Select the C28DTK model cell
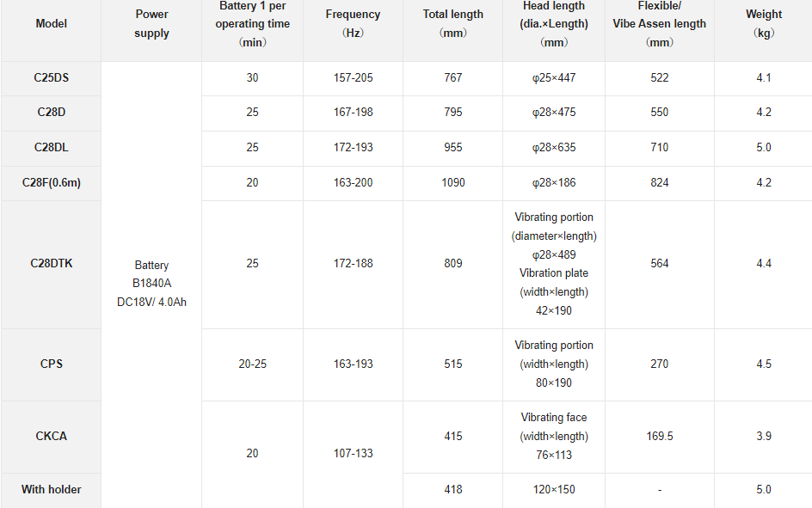 point(51,264)
